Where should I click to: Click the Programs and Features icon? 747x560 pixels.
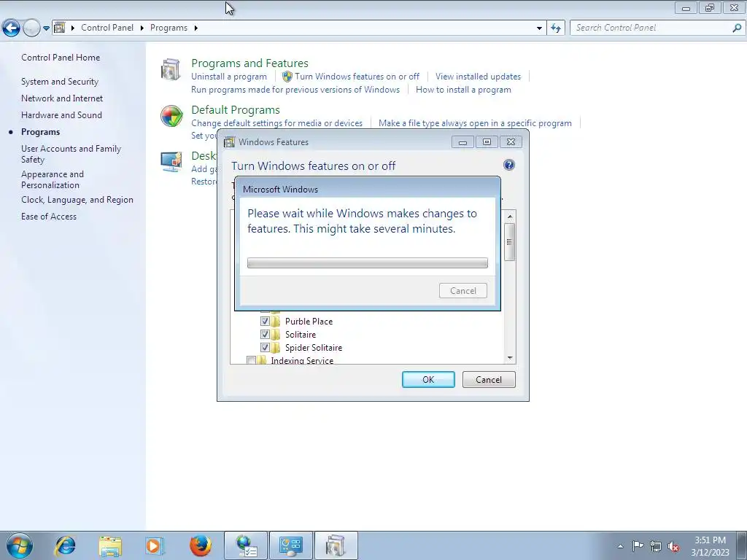[x=171, y=69]
